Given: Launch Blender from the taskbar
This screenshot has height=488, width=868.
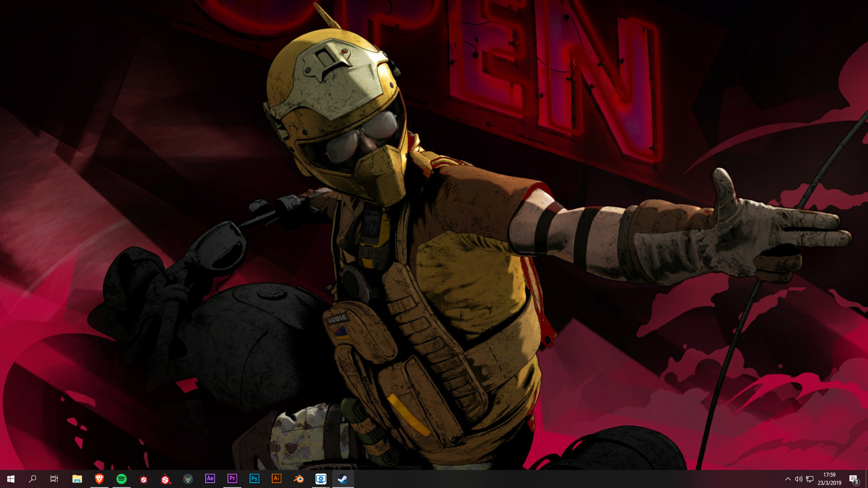Looking at the screenshot, I should pyautogui.click(x=299, y=479).
